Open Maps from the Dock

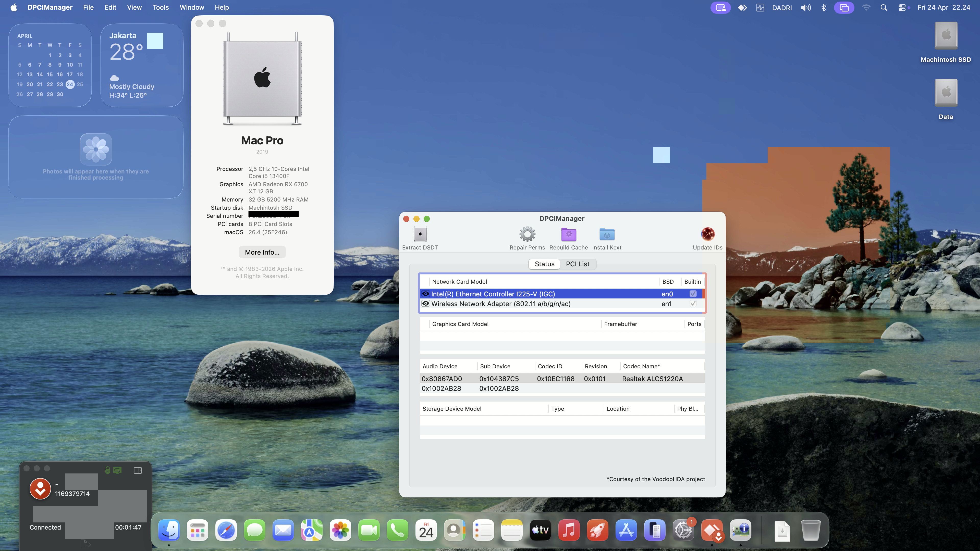pyautogui.click(x=312, y=530)
